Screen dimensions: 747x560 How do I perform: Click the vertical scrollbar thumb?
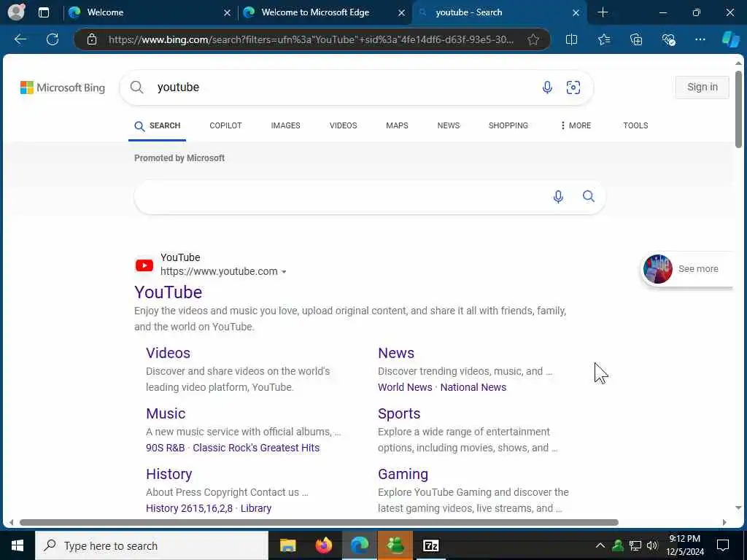pyautogui.click(x=738, y=109)
